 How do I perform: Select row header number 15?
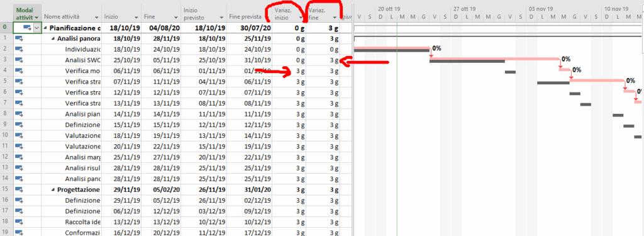(6, 189)
